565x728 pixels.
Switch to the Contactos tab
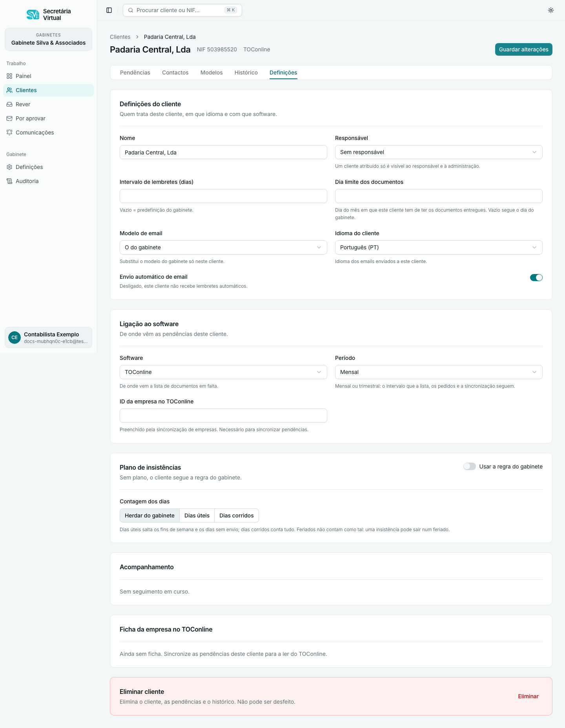click(175, 73)
